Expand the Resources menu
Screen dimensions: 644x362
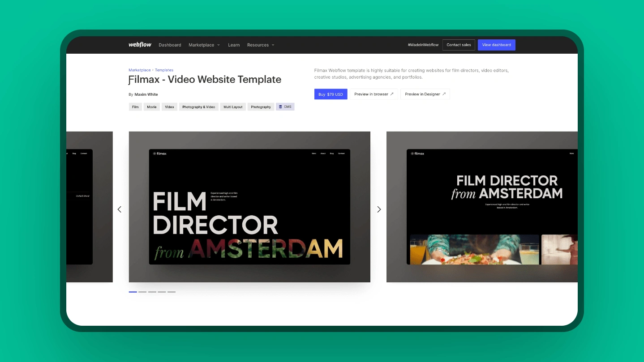tap(261, 45)
